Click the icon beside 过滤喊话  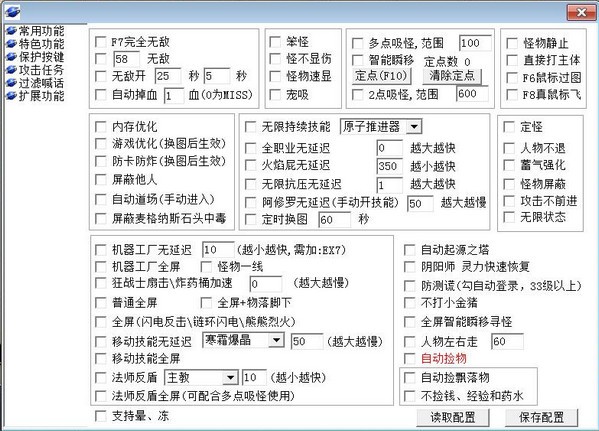click(x=11, y=83)
